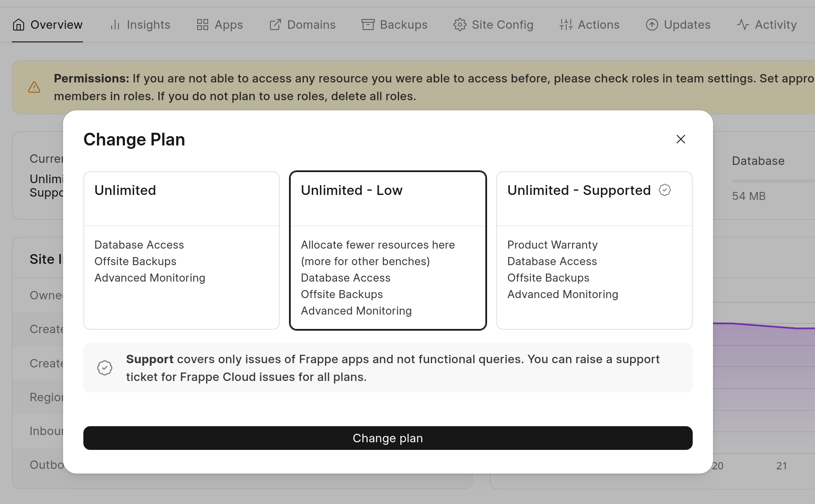Image resolution: width=815 pixels, height=504 pixels.
Task: Select the Unlimited plan card
Action: coord(182,250)
